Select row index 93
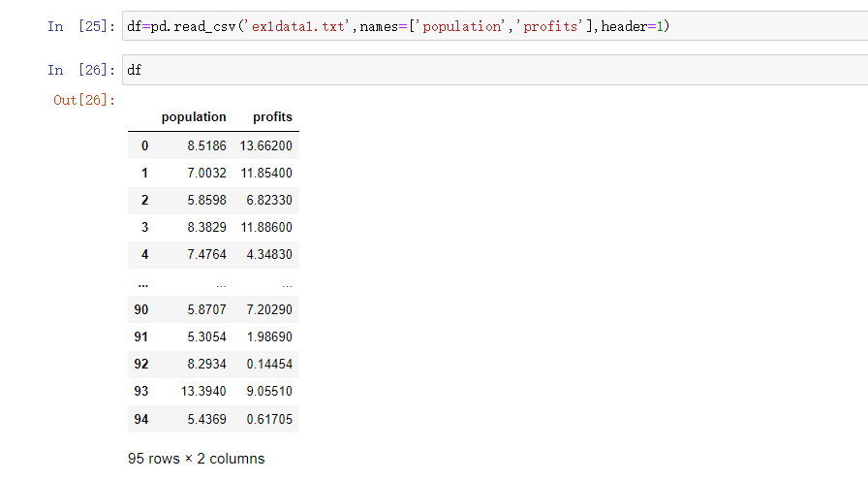868x480 pixels. click(141, 392)
